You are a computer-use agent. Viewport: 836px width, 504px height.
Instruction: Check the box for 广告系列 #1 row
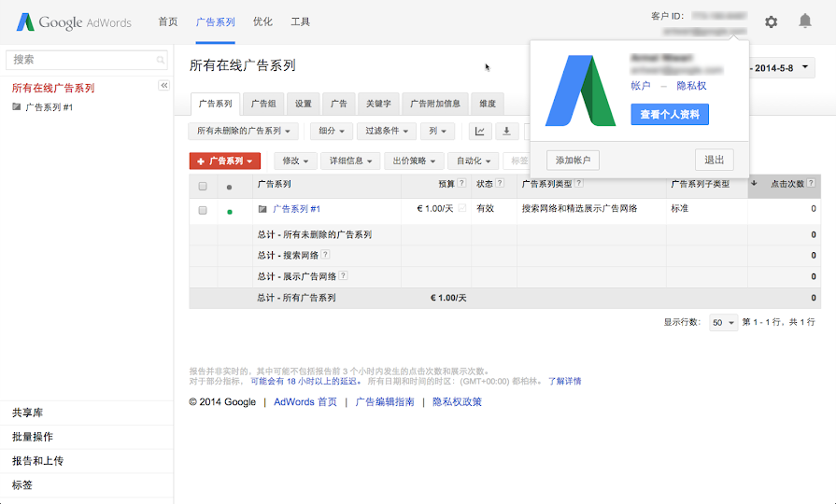(203, 211)
